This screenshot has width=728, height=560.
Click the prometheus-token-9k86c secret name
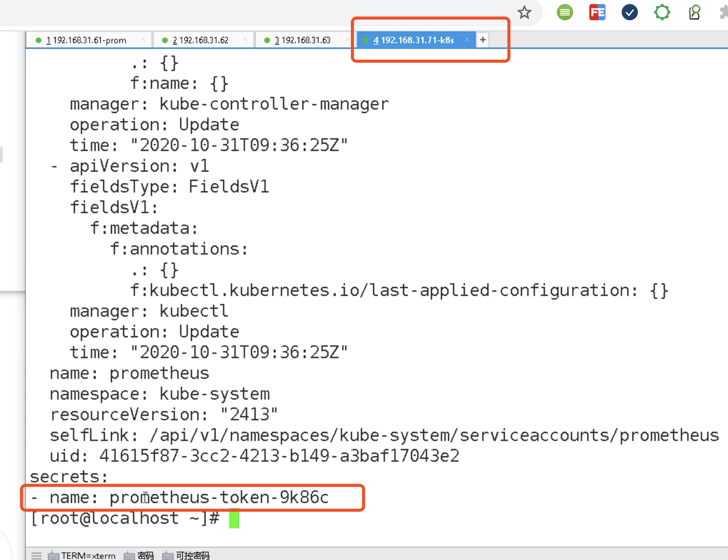tap(219, 498)
